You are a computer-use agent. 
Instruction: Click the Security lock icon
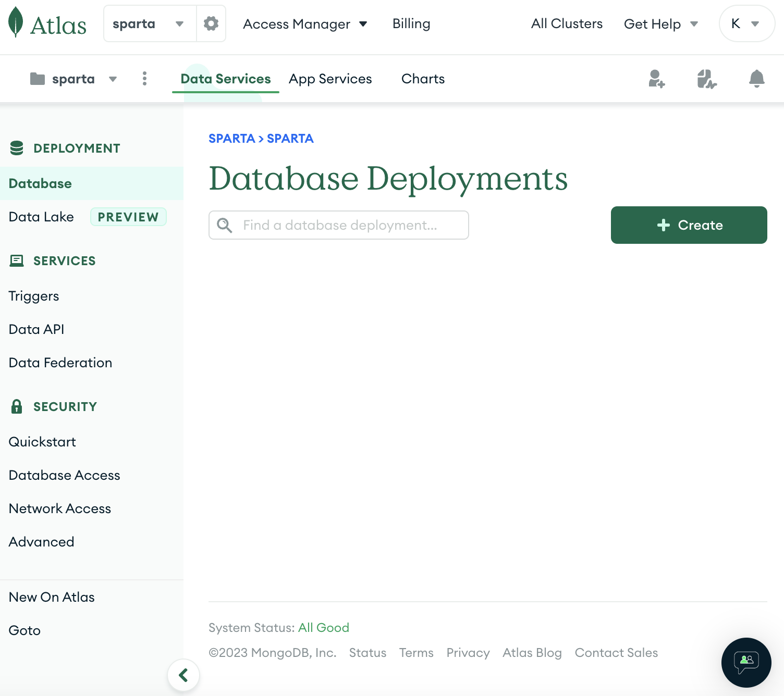coord(17,406)
